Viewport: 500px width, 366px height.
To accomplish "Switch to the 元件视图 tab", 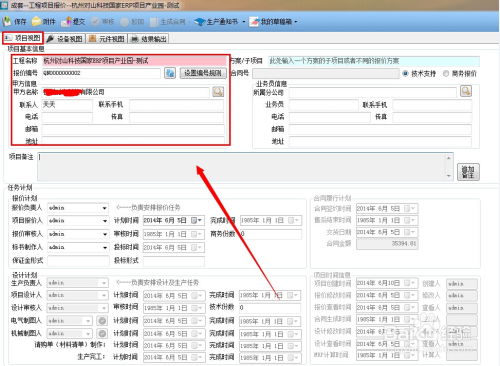I will (x=107, y=39).
